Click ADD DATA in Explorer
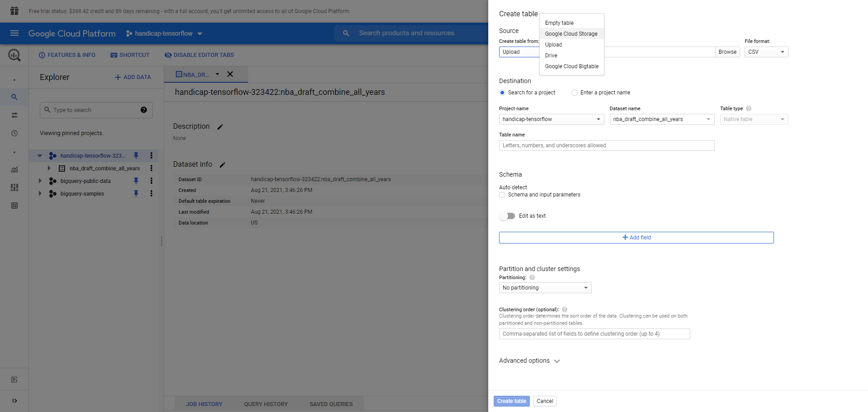Image resolution: width=868 pixels, height=412 pixels. [133, 77]
